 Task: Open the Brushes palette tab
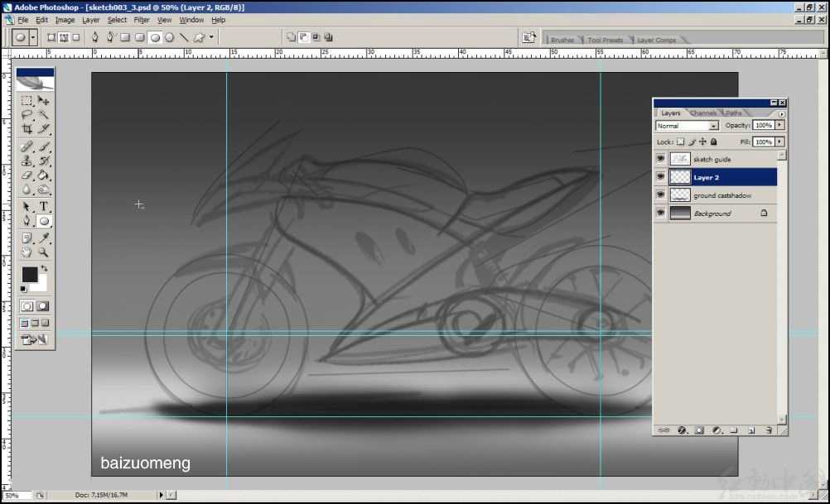[x=562, y=40]
